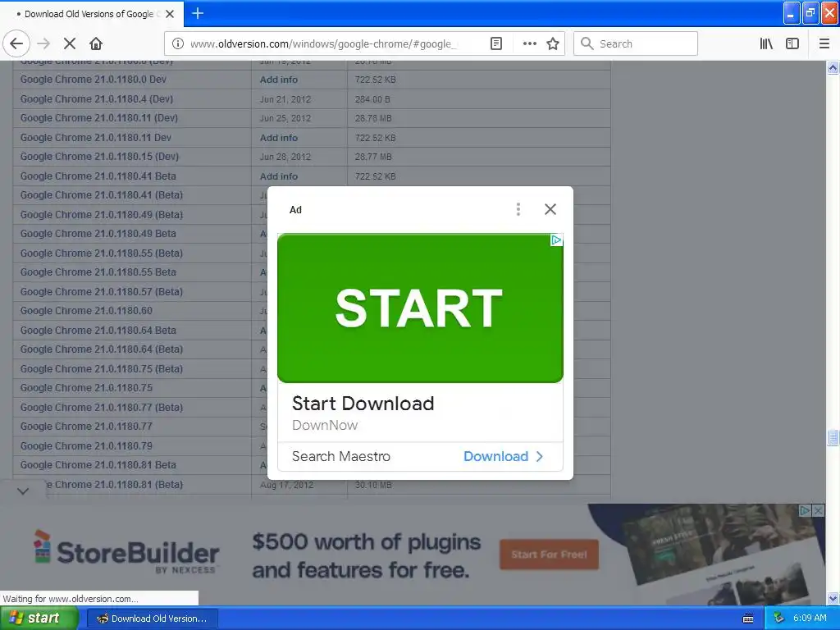840x630 pixels.
Task: Click the chevron next to Download
Action: (540, 456)
